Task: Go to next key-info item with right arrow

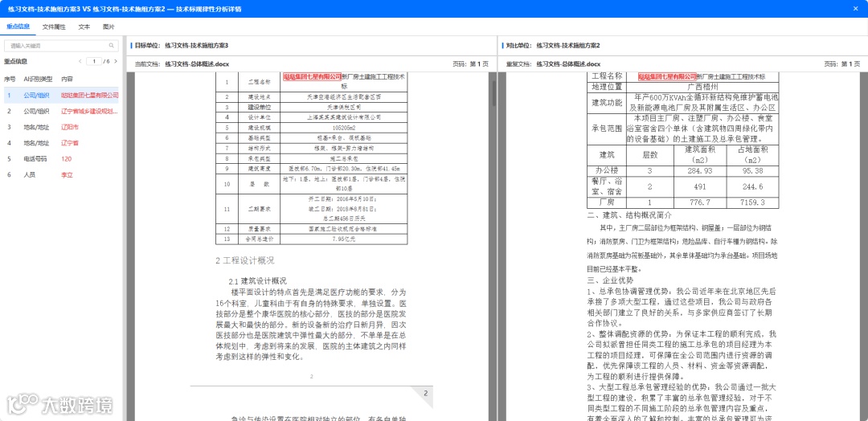Action: [116, 61]
